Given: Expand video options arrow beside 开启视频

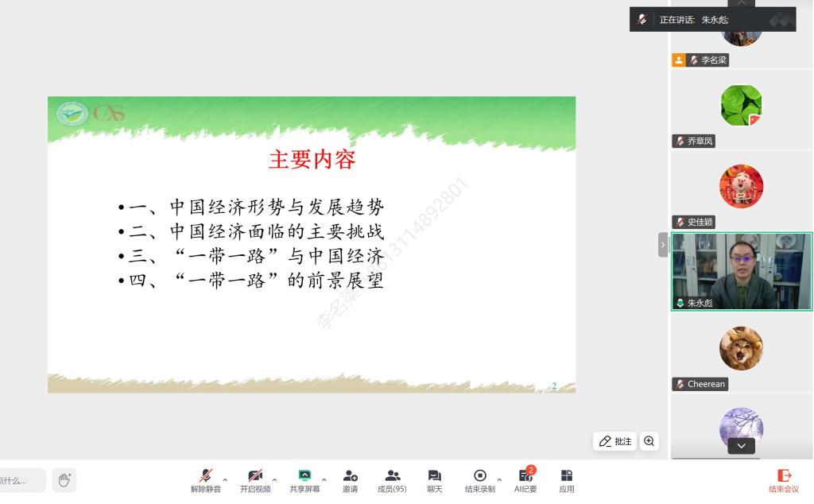Looking at the screenshot, I should click(275, 479).
